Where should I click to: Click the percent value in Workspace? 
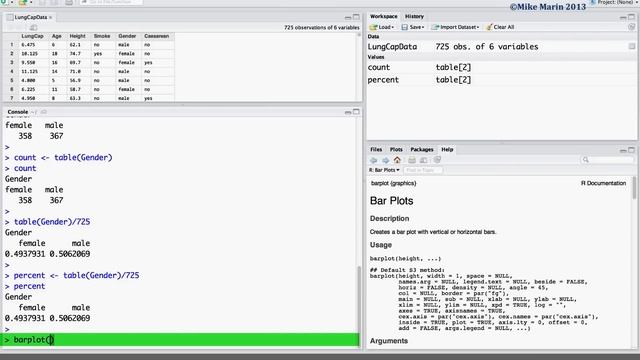[453, 80]
